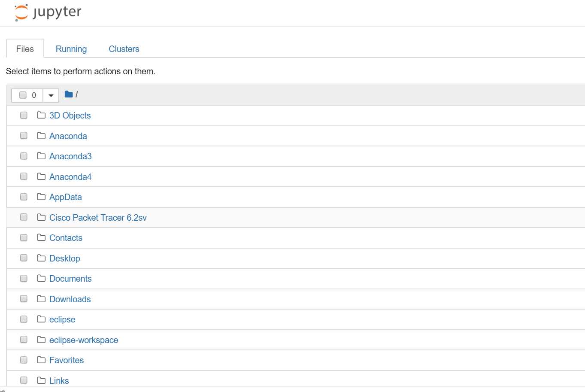Screen dimensions: 585x392
Task: Open the eclipse folder
Action: (62, 319)
